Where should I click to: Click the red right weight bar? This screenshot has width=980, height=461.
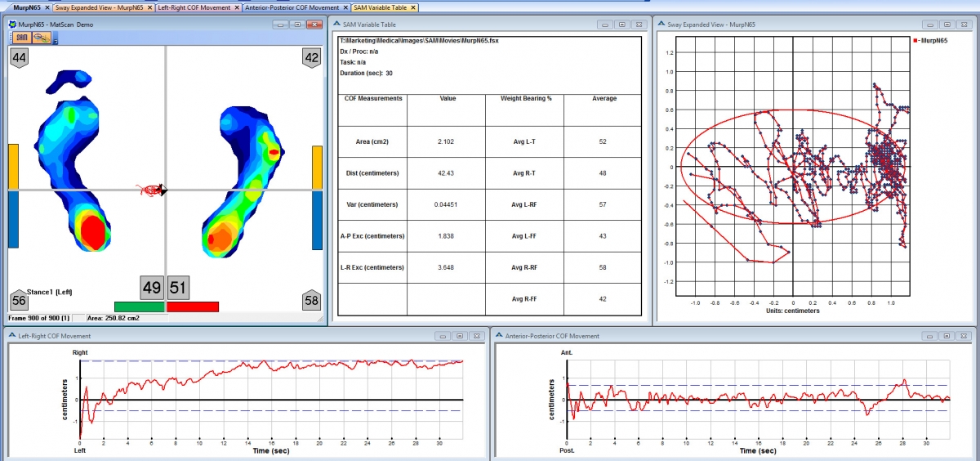point(193,307)
